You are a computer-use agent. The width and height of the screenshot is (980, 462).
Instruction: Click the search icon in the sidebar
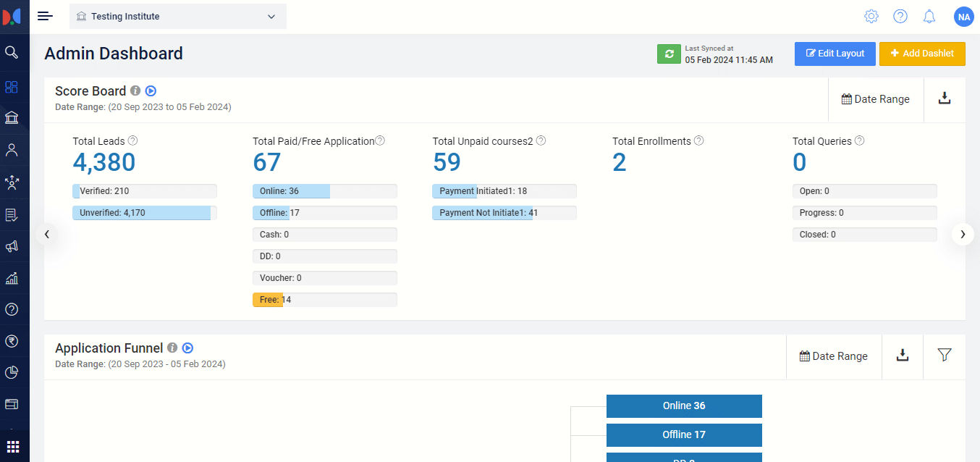pos(12,52)
